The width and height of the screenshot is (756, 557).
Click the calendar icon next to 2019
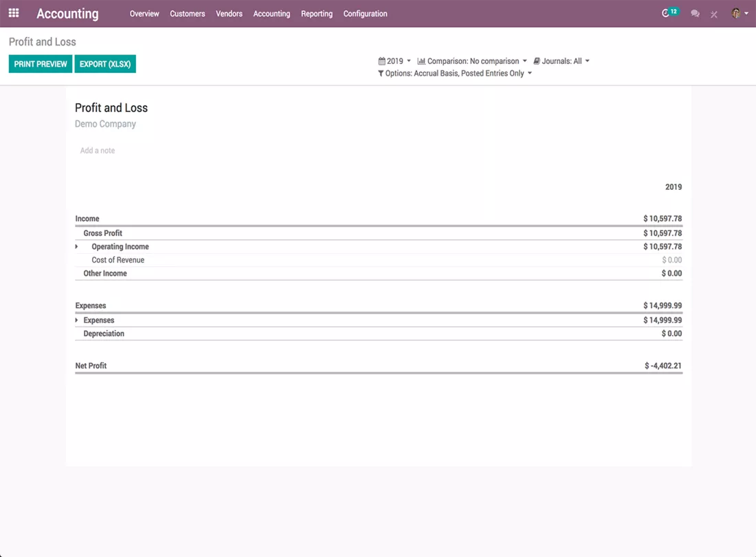coord(381,61)
